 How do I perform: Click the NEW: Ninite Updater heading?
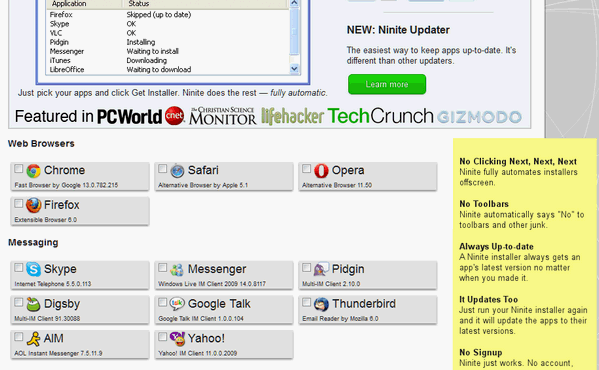click(398, 30)
